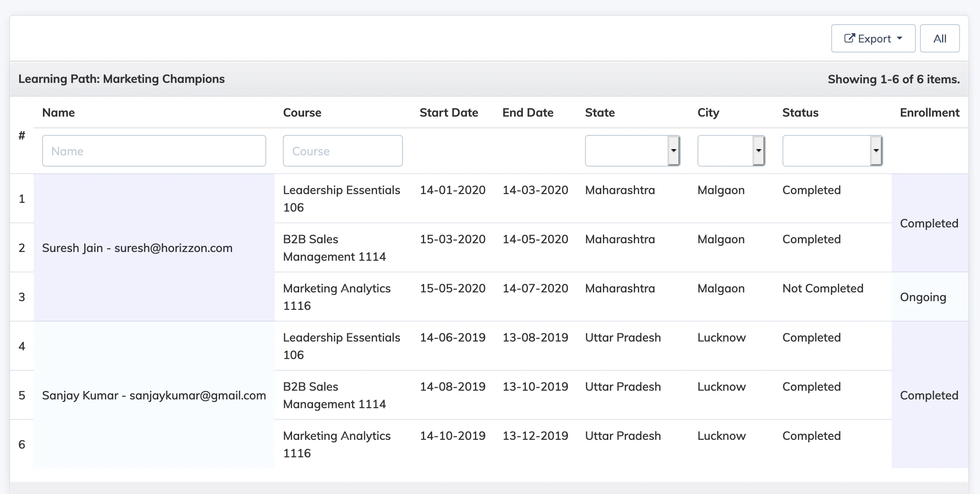Click the Not Completed status in row 3
The height and width of the screenshot is (494, 980).
[823, 288]
